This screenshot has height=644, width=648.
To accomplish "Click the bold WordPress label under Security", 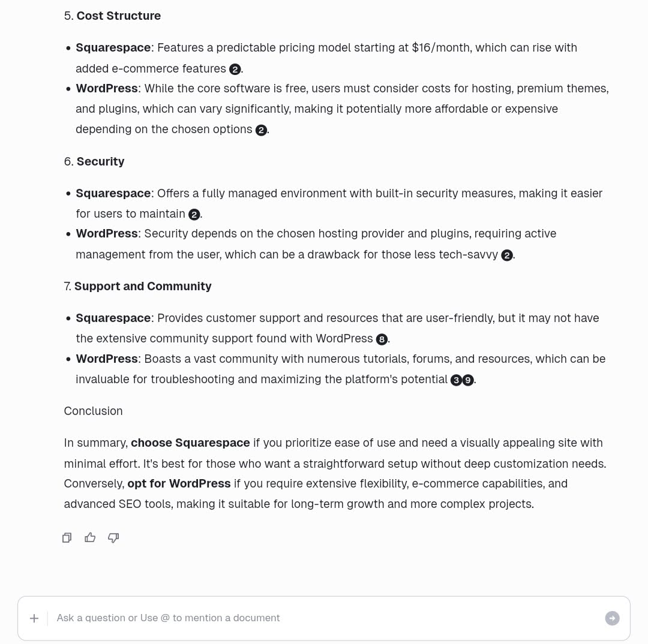I will pos(107,234).
